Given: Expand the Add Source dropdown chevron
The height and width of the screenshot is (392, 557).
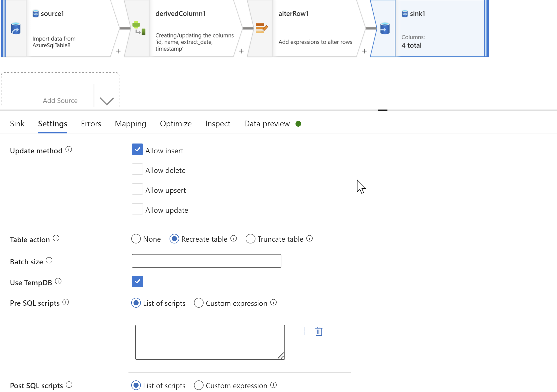Looking at the screenshot, I should pos(107,101).
